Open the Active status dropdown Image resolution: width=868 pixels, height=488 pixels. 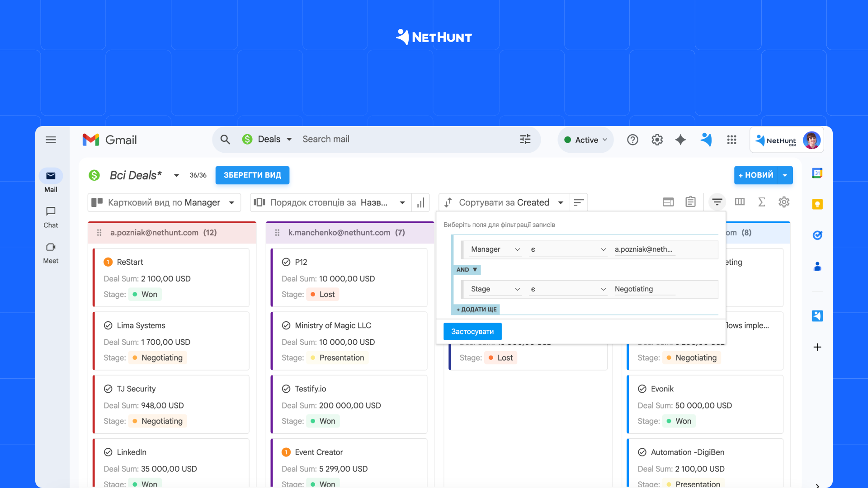click(585, 140)
